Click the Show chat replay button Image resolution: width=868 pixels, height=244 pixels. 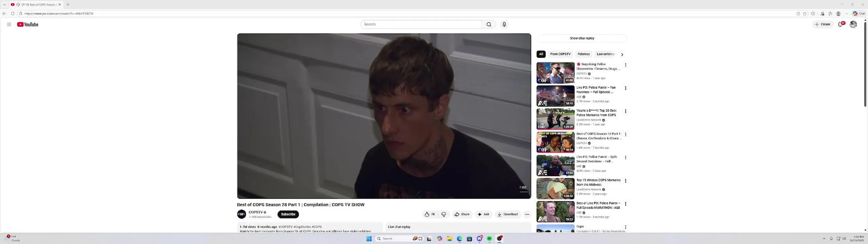tap(582, 38)
